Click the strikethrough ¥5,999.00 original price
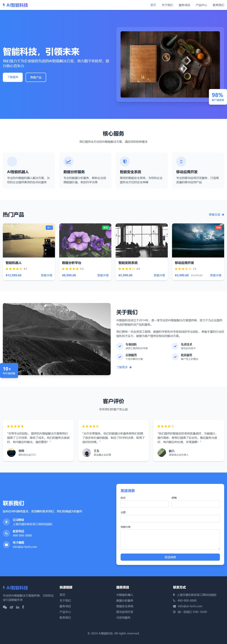This screenshot has height=644, width=227. pos(196,275)
